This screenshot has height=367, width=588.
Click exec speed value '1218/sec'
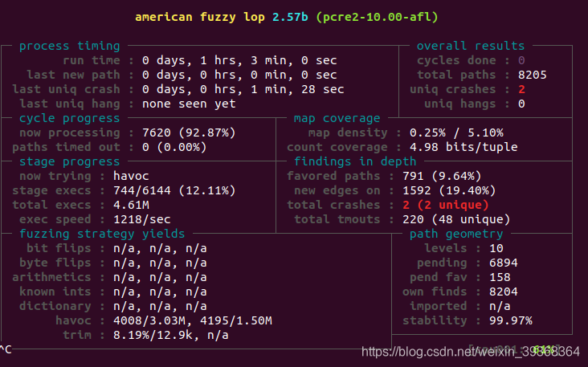141,220
